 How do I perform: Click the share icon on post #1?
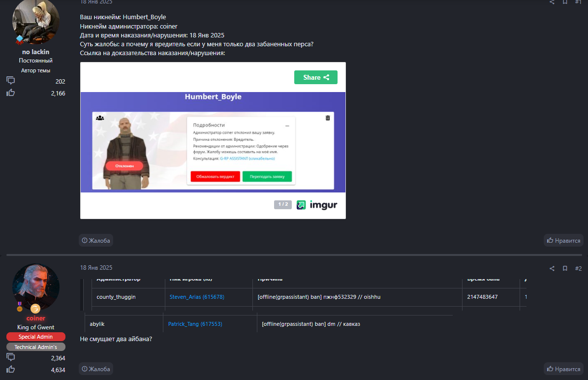tap(552, 2)
